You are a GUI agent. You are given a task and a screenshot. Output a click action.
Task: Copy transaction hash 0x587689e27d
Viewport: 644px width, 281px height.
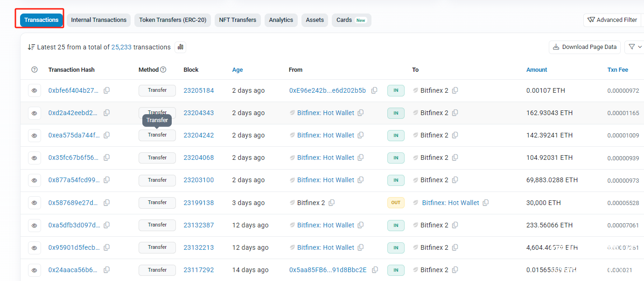click(107, 203)
